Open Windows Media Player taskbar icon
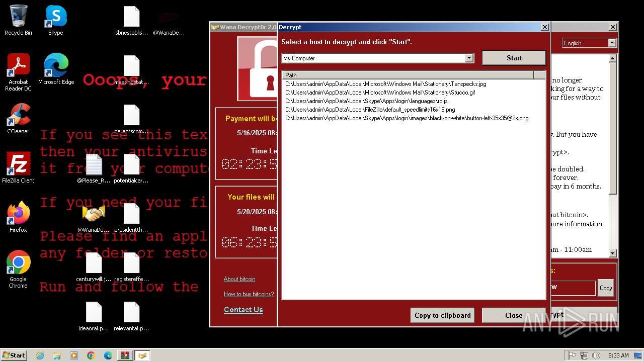 click(x=74, y=355)
